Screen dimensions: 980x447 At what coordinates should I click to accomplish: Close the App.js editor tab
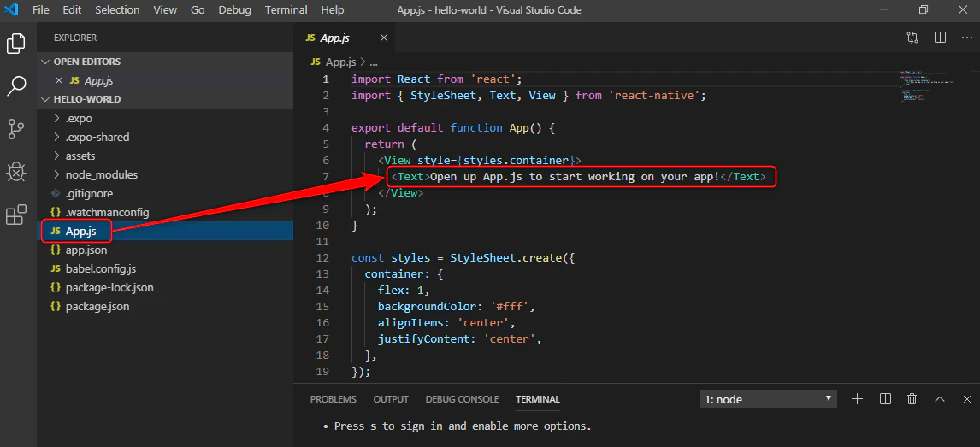pos(384,38)
